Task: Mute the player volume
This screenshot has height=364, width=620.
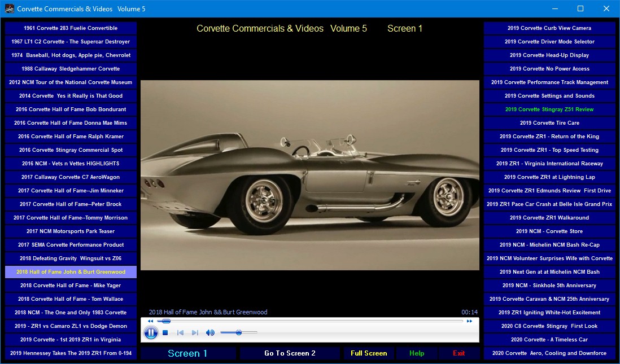Action: coord(210,333)
